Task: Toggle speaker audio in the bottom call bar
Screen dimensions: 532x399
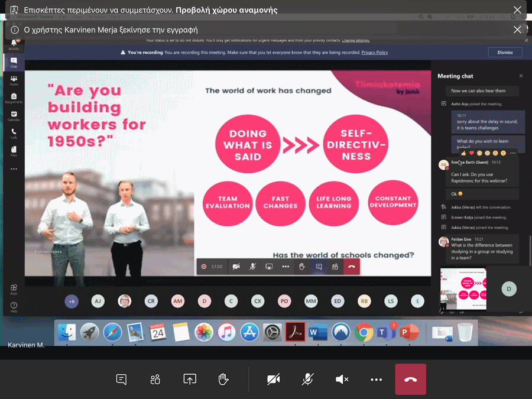Action: [x=342, y=379]
